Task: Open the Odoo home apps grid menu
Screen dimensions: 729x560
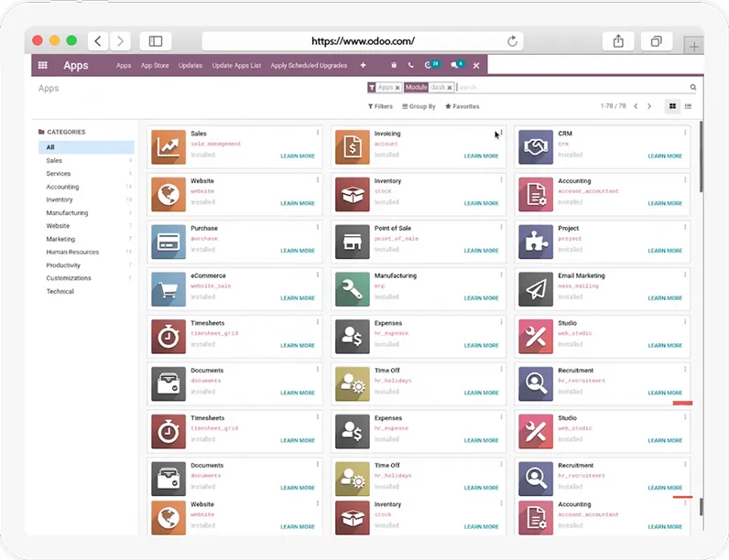Action: coord(43,65)
